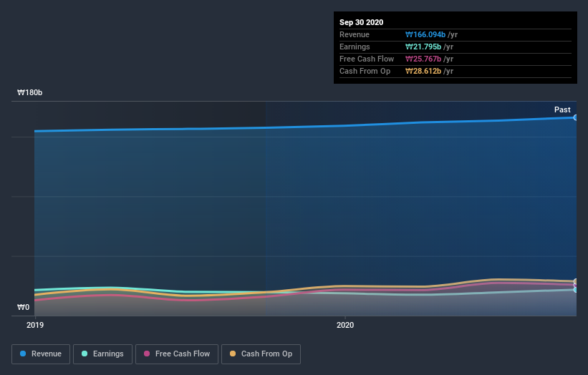Click the ₩25.767b free cash flow value
Screen dimensions: 588x375
[423, 59]
